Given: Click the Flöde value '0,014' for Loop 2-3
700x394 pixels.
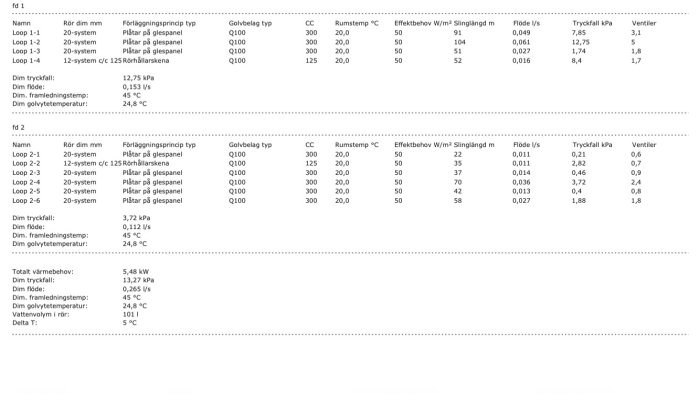Looking at the screenshot, I should [x=521, y=173].
